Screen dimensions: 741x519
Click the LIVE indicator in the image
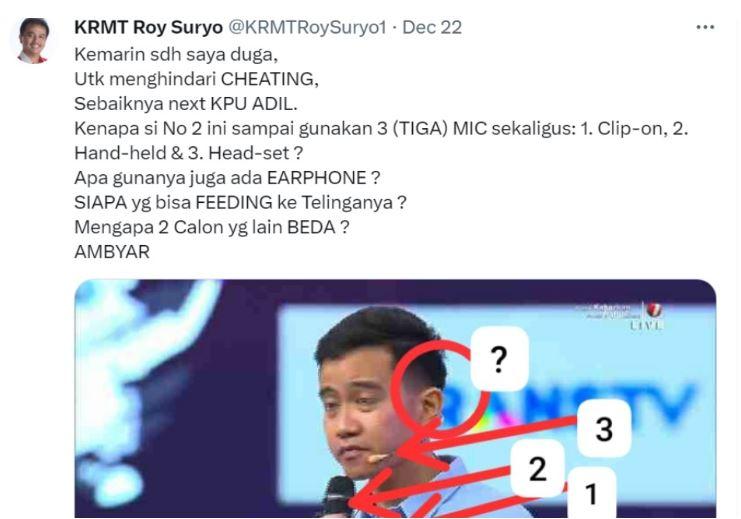pyautogui.click(x=646, y=325)
